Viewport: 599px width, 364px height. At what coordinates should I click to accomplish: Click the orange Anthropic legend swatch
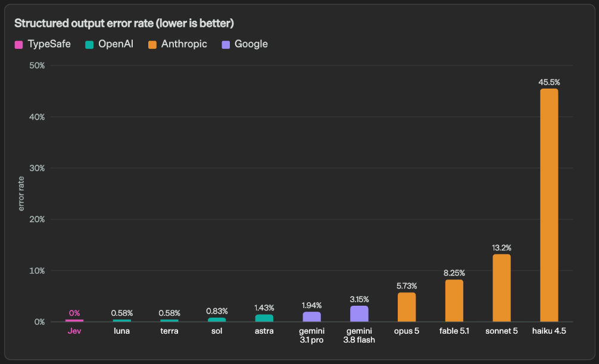click(152, 45)
